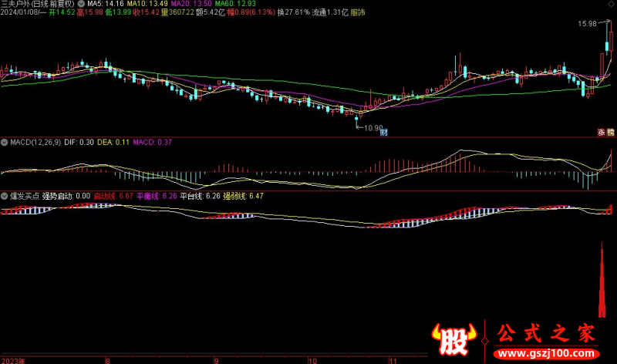Click the low price 低13.99
Screen dimensions: 617x364
pyautogui.click(x=118, y=12)
